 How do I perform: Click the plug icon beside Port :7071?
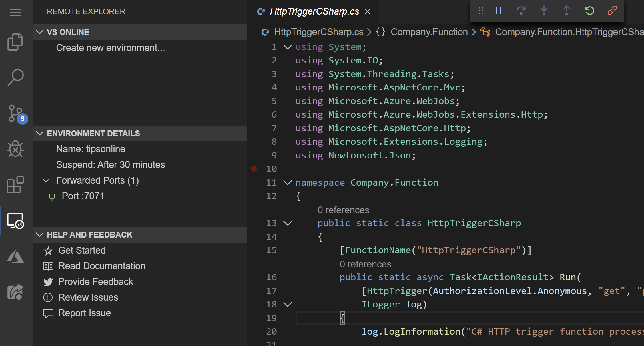click(52, 196)
